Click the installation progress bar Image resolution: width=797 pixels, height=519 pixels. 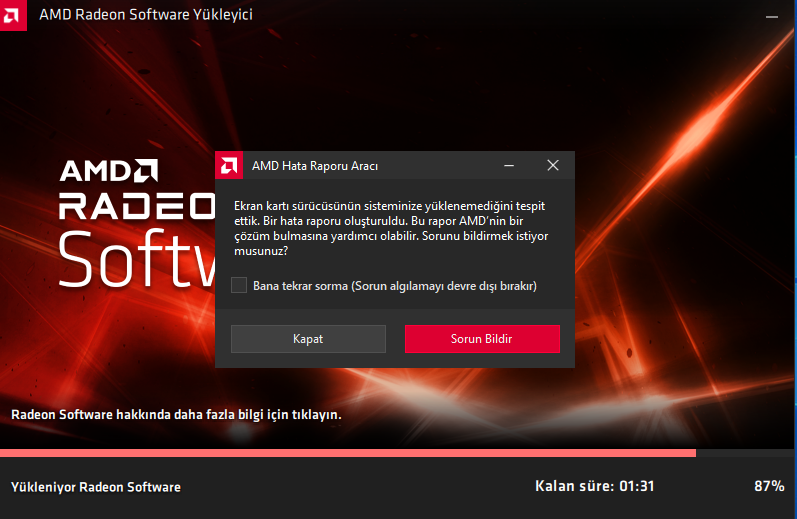click(x=396, y=453)
